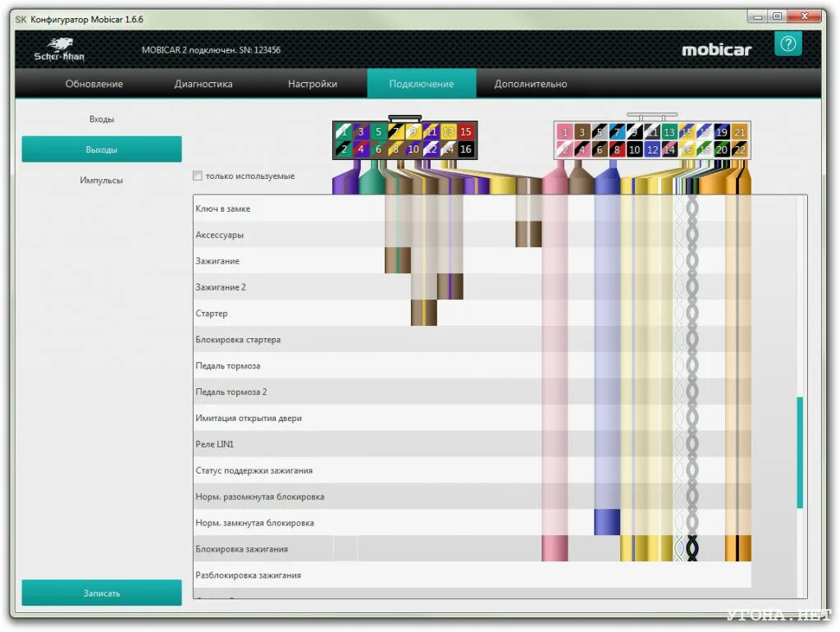Select pin 15 on the 16-pin connector

point(466,131)
